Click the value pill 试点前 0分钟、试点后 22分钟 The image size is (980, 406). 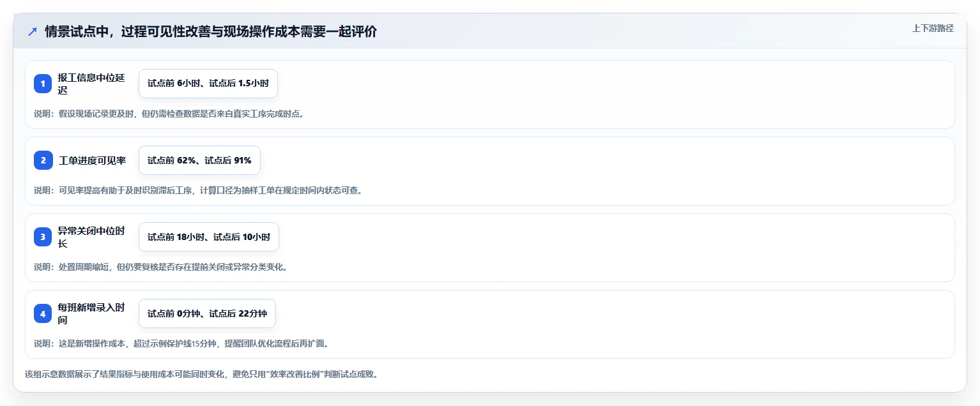tap(207, 313)
